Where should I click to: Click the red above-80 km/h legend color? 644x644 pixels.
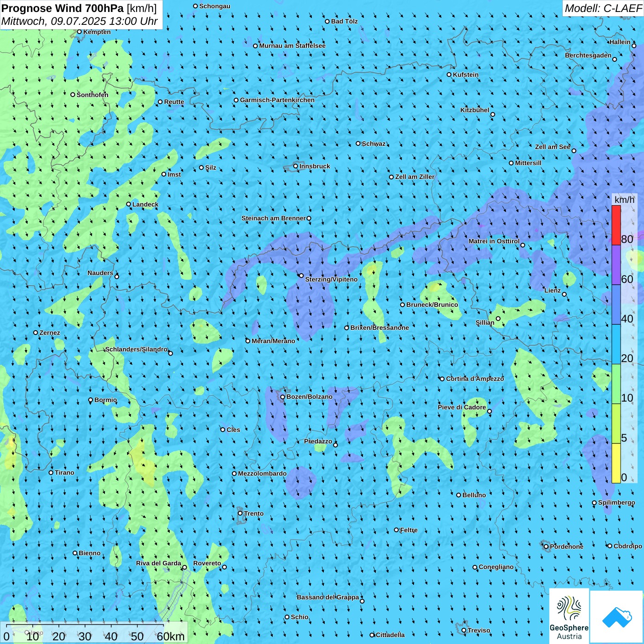(x=616, y=225)
